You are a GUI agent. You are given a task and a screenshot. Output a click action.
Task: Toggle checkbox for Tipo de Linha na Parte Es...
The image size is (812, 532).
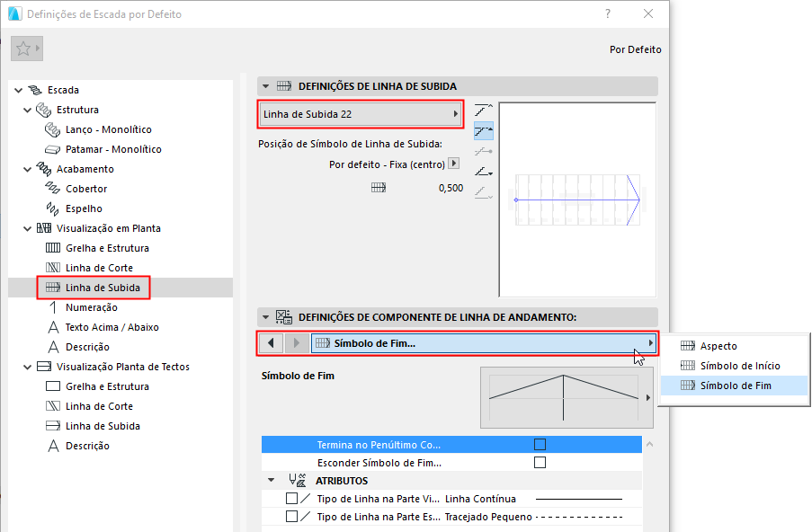coord(291,516)
